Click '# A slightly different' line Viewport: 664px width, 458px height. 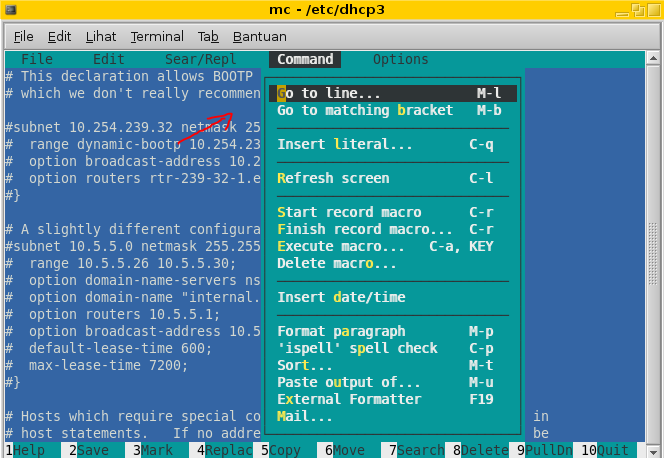pos(133,229)
